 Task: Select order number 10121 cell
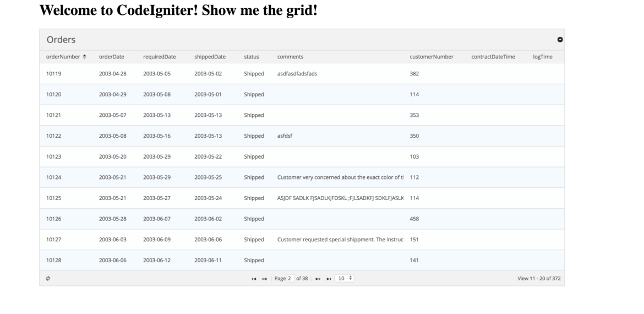[53, 115]
